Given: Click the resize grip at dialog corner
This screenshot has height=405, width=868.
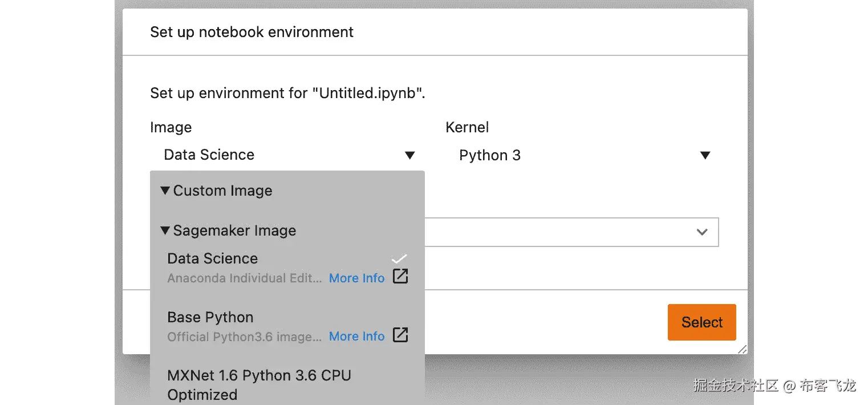Looking at the screenshot, I should pyautogui.click(x=742, y=349).
